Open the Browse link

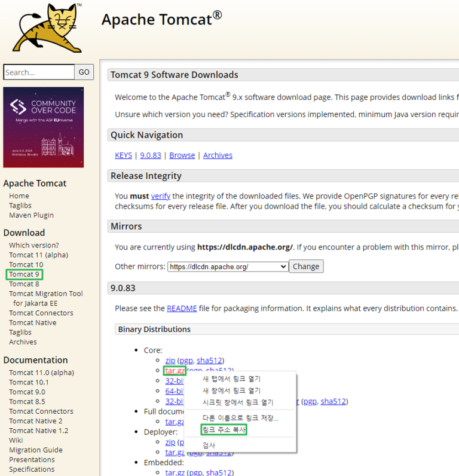click(x=182, y=155)
